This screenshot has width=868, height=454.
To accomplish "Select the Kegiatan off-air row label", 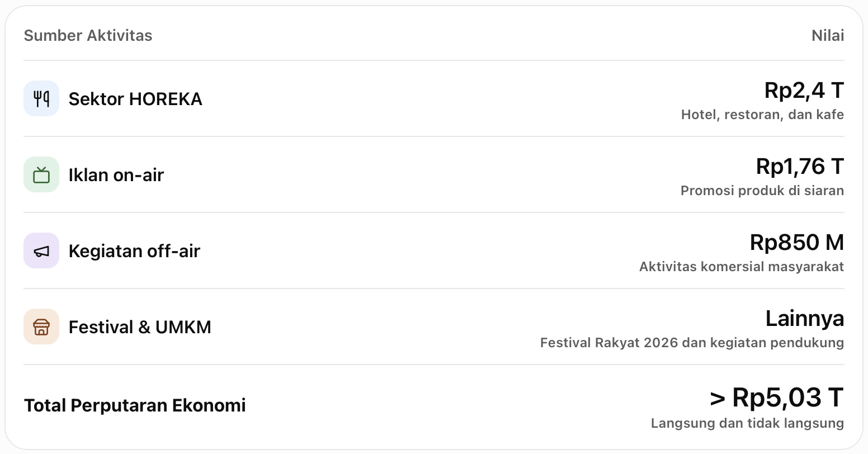I will click(x=134, y=251).
